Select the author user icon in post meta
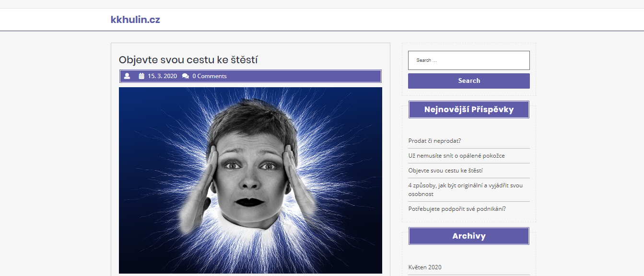Screen dimensions: 644x276 tap(127, 76)
